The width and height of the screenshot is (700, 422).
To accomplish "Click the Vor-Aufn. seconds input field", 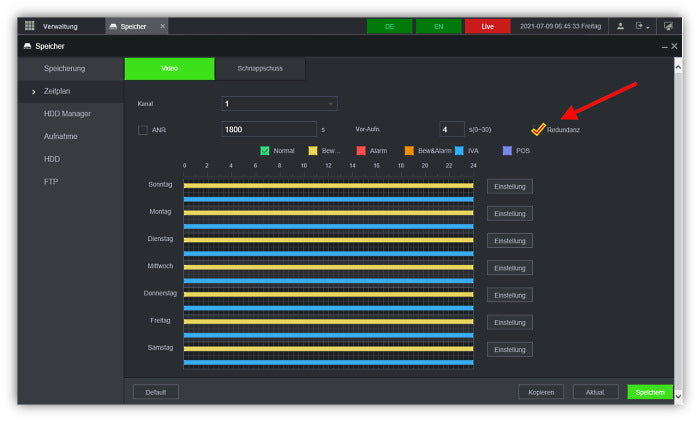I will [x=451, y=129].
